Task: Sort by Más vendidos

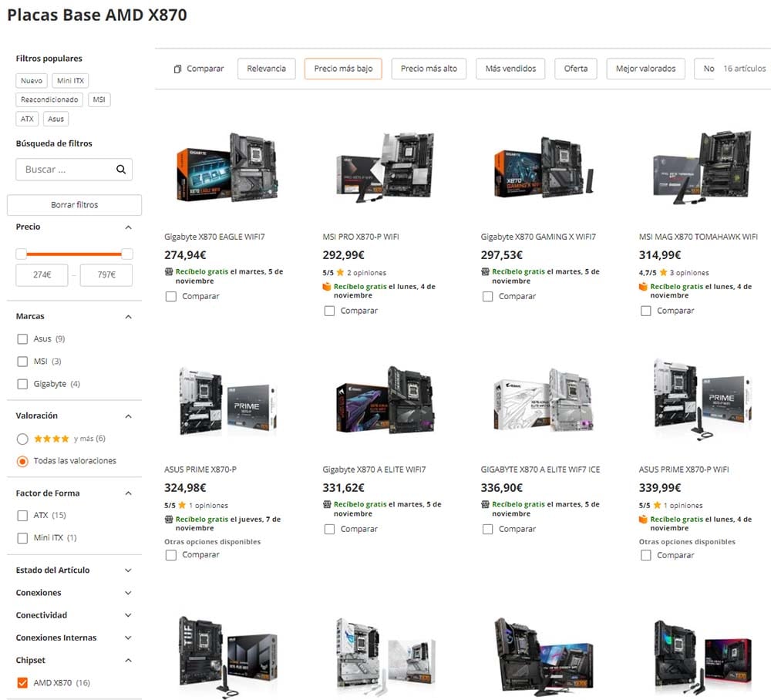Action: tap(510, 69)
